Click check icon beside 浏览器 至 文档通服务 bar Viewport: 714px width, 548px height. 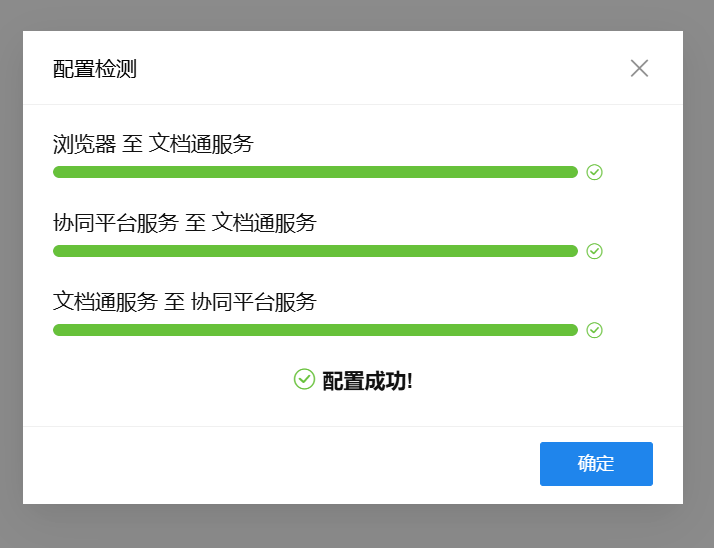tap(595, 172)
